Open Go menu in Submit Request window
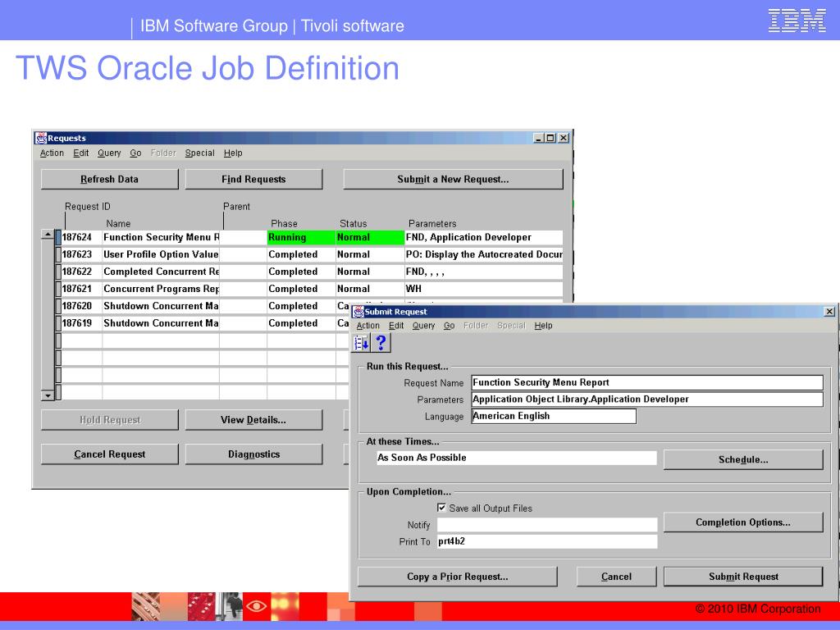 (x=449, y=326)
